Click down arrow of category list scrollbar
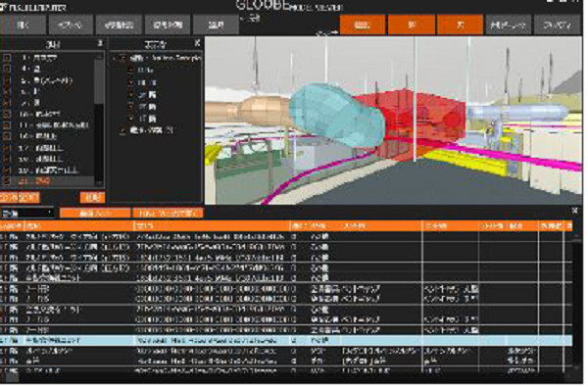588x387 pixels. click(x=99, y=183)
